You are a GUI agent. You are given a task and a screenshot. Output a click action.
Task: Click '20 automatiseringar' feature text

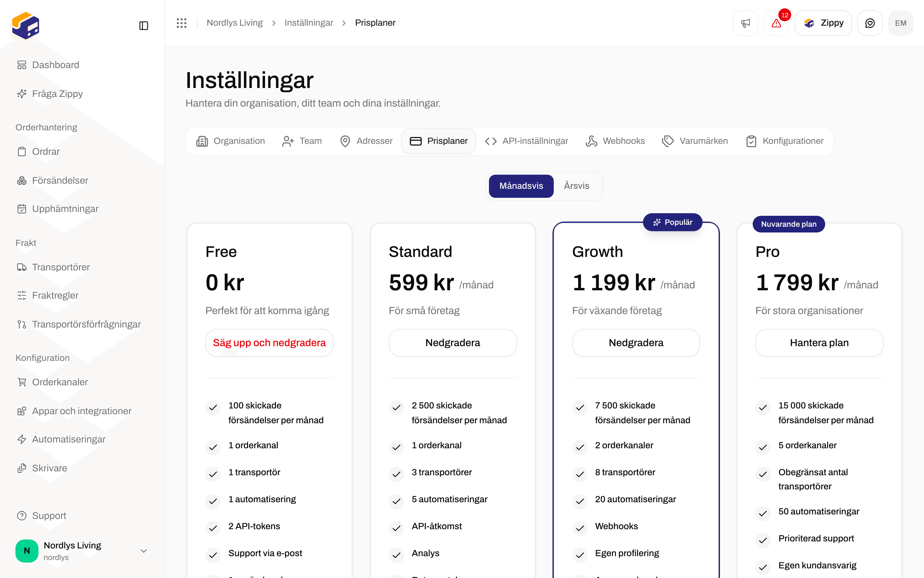[x=635, y=499]
